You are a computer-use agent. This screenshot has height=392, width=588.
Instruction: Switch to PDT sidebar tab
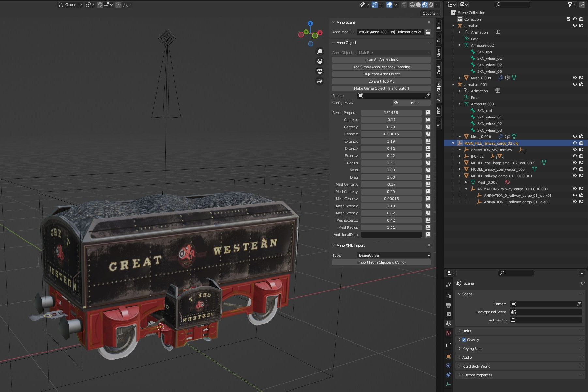[439, 110]
